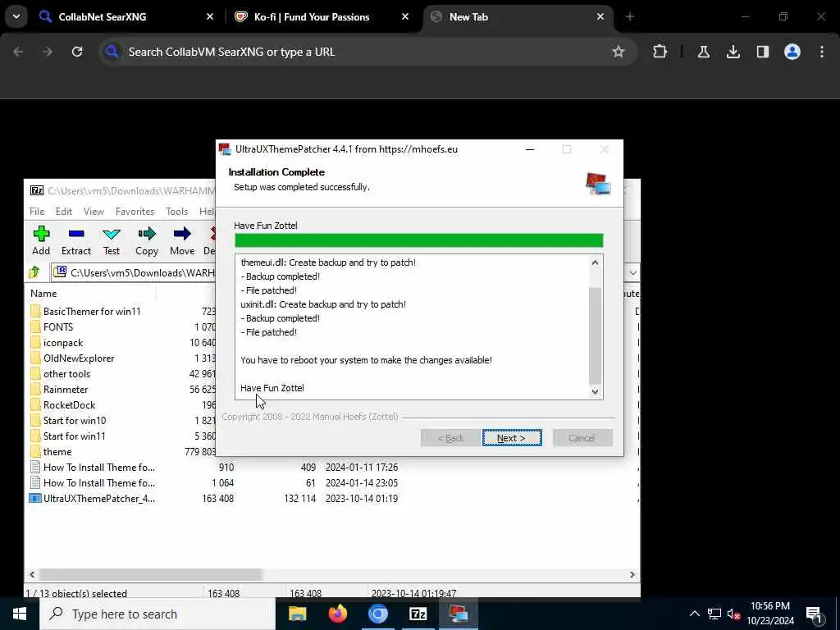840x630 pixels.
Task: Open the notification center icon
Action: tap(814, 614)
